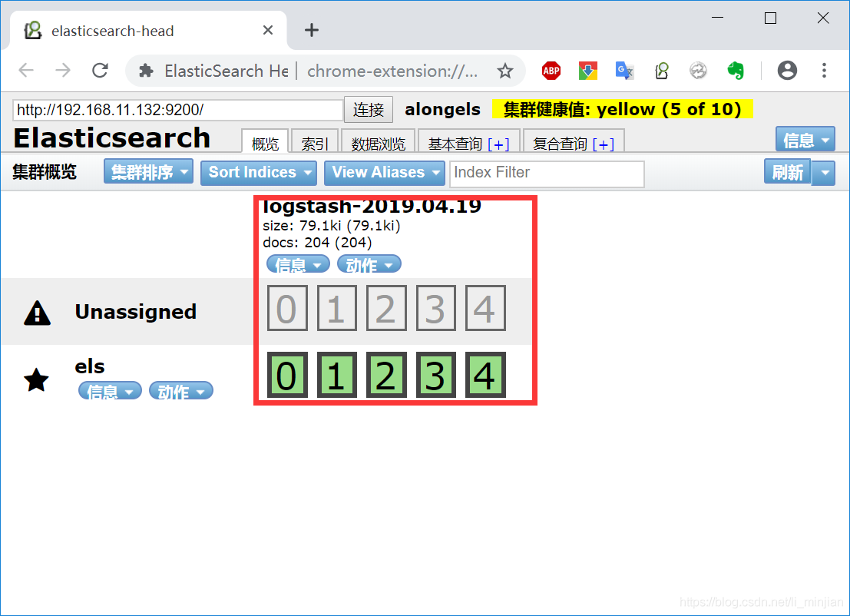Reload the page with refresh icon

pyautogui.click(x=101, y=71)
